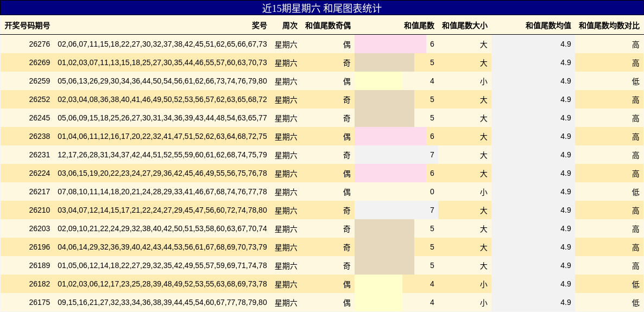Click the gray bar in row 26231
The image size is (644, 312).
tap(396, 155)
